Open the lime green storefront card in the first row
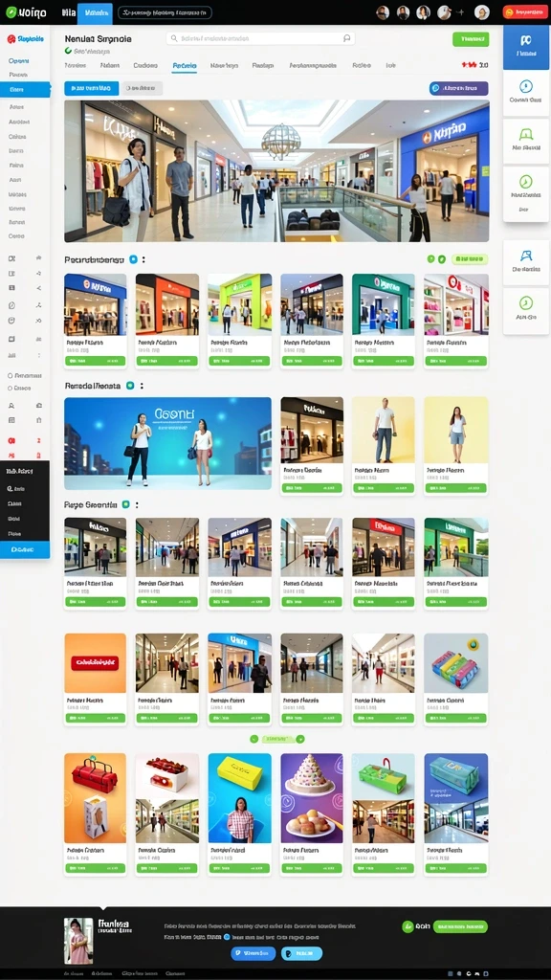 pyautogui.click(x=239, y=320)
